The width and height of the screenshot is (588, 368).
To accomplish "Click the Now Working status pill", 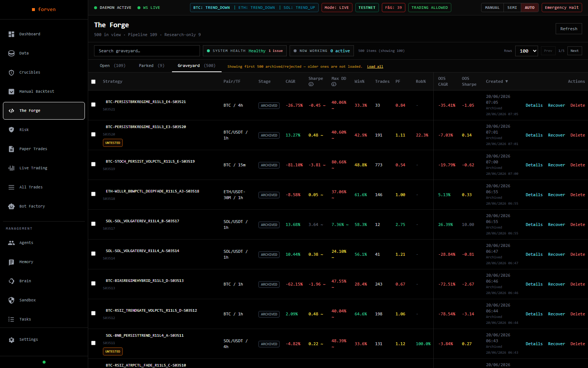I will [322, 51].
